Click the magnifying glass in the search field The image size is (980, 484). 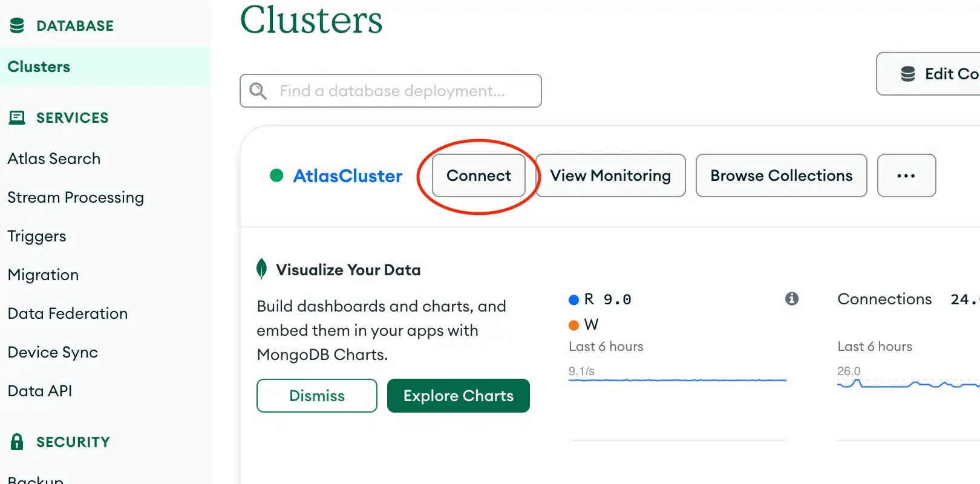tap(258, 91)
